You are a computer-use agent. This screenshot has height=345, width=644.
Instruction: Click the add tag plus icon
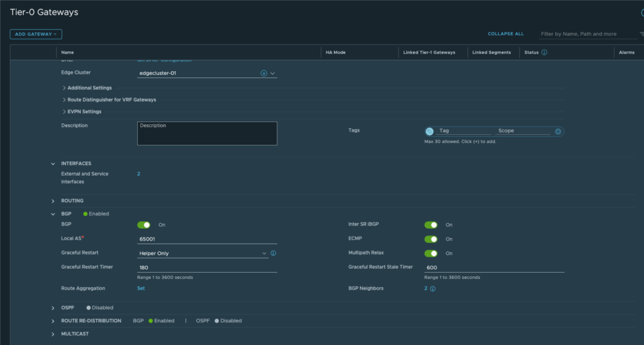click(x=557, y=132)
